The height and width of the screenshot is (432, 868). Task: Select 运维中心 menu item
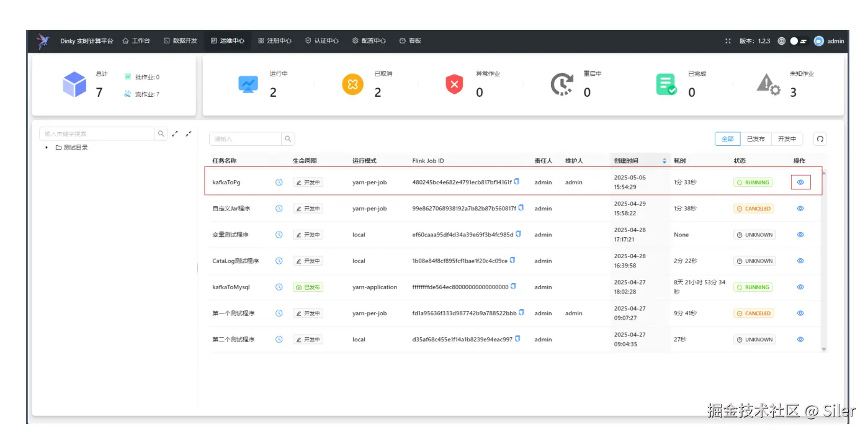[x=228, y=41]
